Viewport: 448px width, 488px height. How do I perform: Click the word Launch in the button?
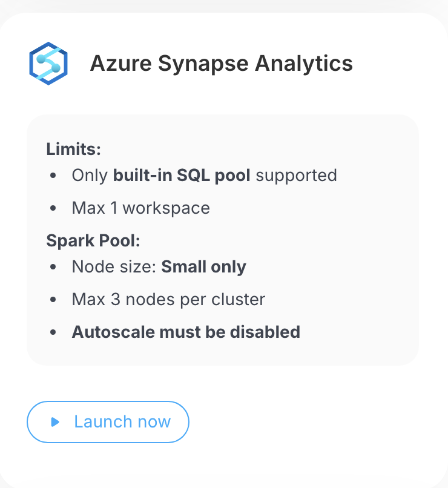point(103,422)
